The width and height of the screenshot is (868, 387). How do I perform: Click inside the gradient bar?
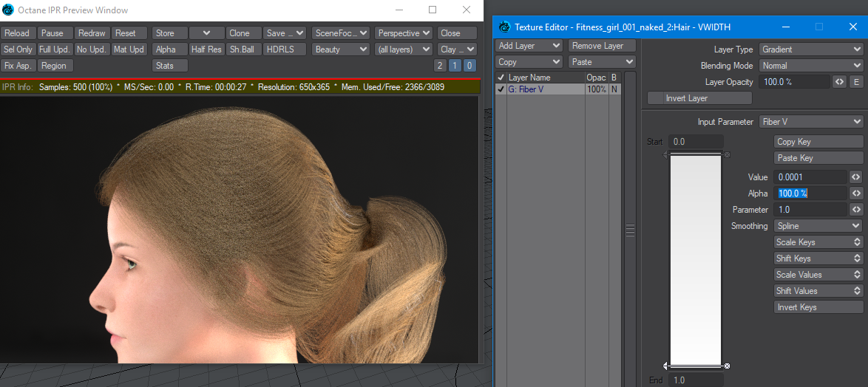click(x=695, y=258)
